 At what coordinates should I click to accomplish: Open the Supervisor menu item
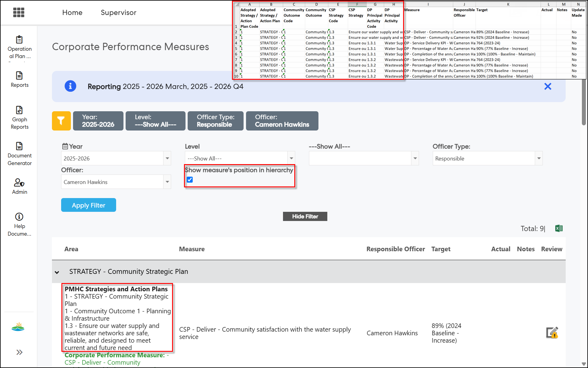click(x=119, y=13)
